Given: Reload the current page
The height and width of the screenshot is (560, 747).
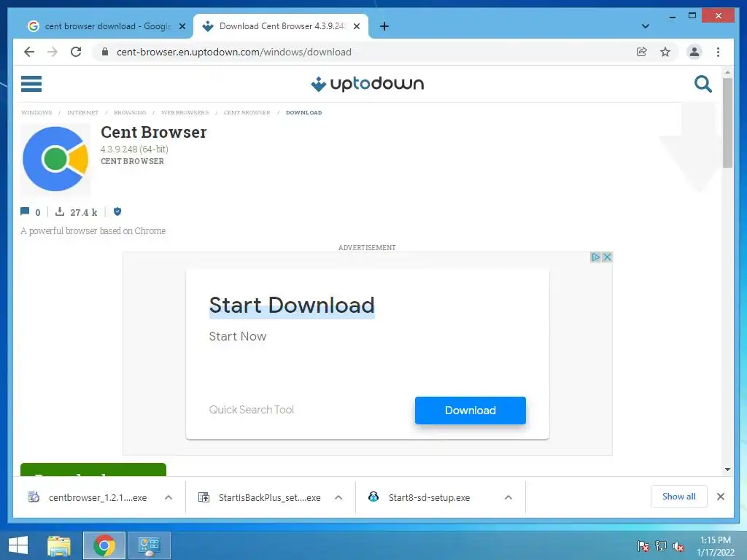Looking at the screenshot, I should pyautogui.click(x=76, y=52).
